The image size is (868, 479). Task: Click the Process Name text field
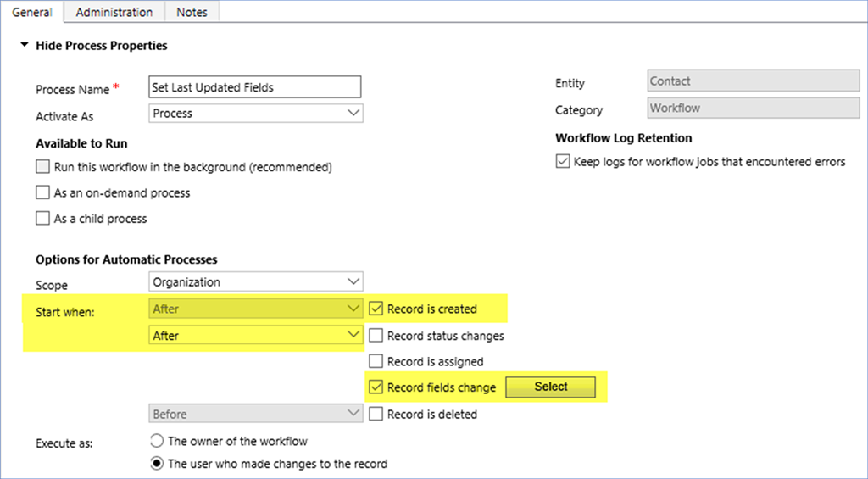tap(254, 86)
